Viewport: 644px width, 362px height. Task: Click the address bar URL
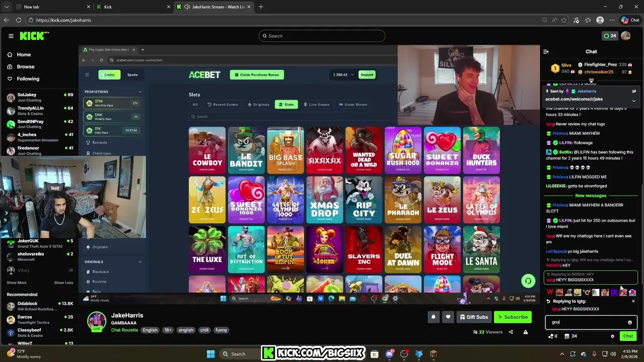click(63, 20)
